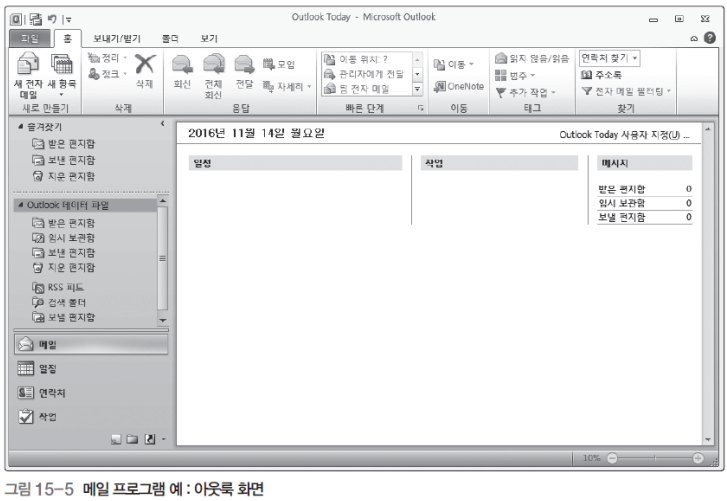The height and width of the screenshot is (501, 727).
Task: Select the 홈 home tab
Action: coord(68,38)
